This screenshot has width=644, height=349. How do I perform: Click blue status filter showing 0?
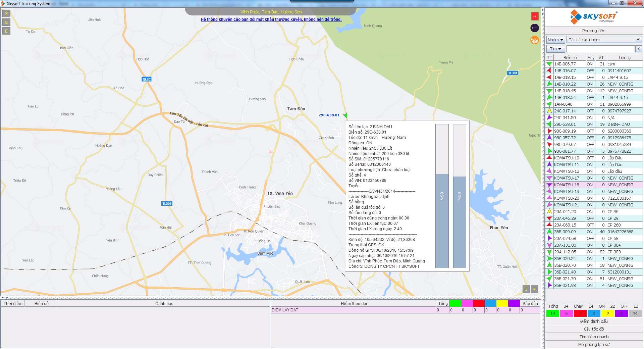pyautogui.click(x=594, y=313)
